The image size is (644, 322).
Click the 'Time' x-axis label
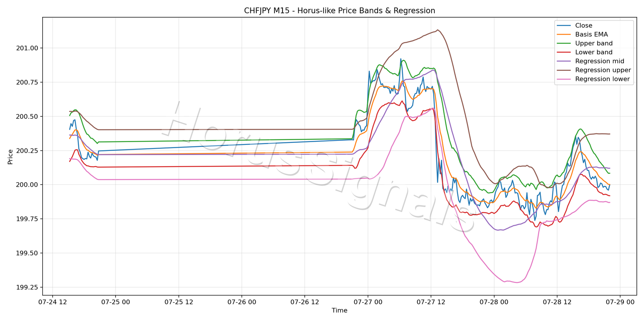[x=339, y=310]
